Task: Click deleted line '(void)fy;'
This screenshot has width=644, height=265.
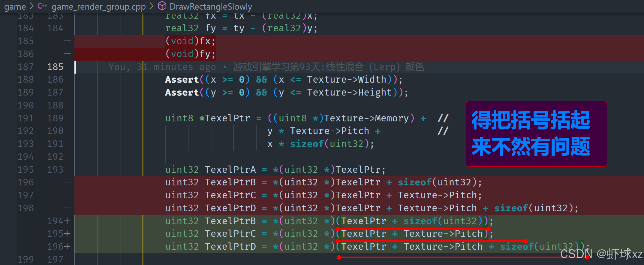Action: point(191,54)
